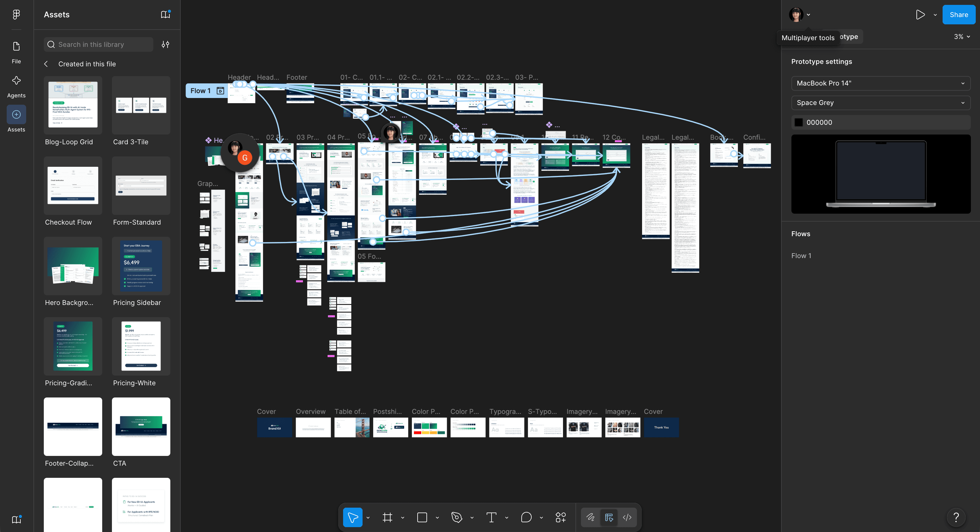Select the Flow 1 label on canvas

(x=200, y=91)
